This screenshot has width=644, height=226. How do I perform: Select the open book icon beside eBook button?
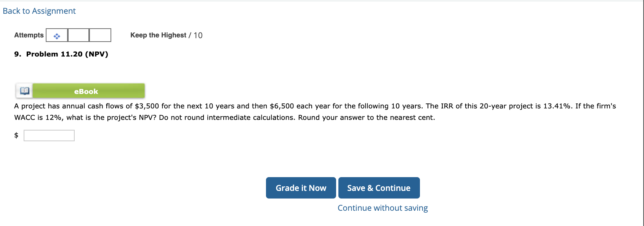[24, 91]
